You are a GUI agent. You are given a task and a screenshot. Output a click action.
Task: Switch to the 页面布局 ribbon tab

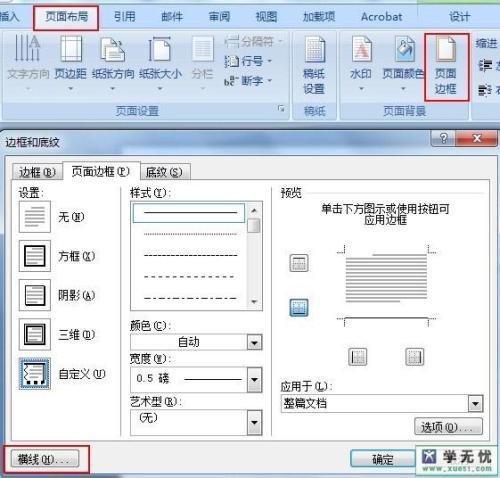coord(66,17)
